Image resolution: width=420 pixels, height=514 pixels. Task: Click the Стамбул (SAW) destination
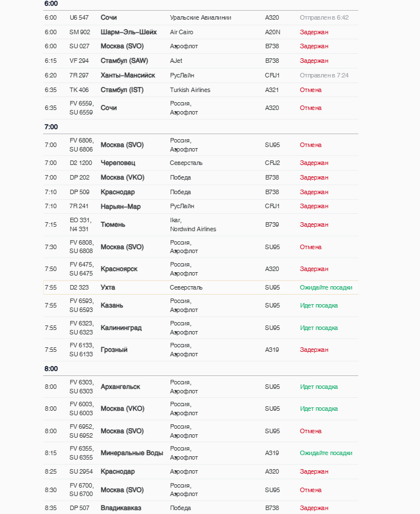tap(124, 61)
